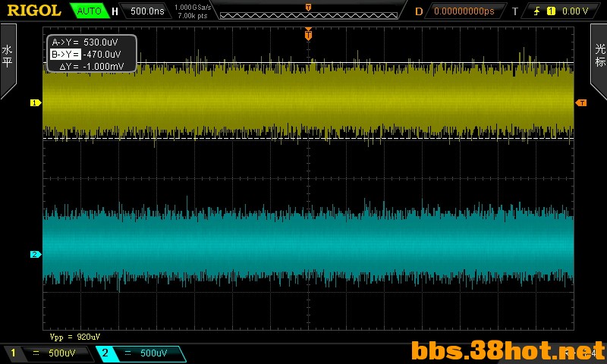Viewport: 607px width, 364px height.
Task: Click the H horizontal scale label
Action: pyautogui.click(x=115, y=11)
